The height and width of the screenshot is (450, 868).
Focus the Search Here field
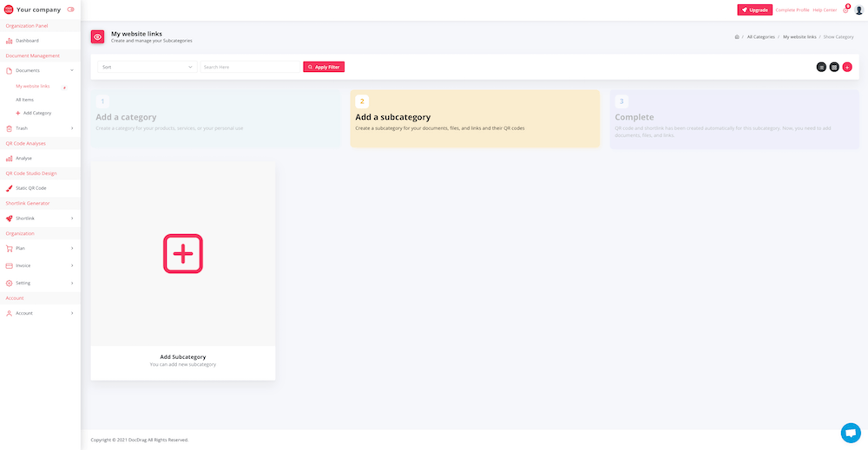click(x=250, y=67)
